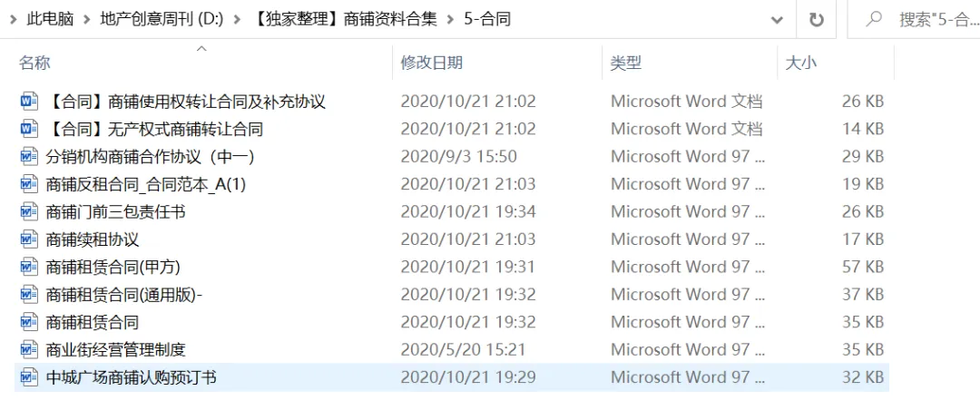Click the 类型 column header
This screenshot has width=980, height=420.
(625, 63)
